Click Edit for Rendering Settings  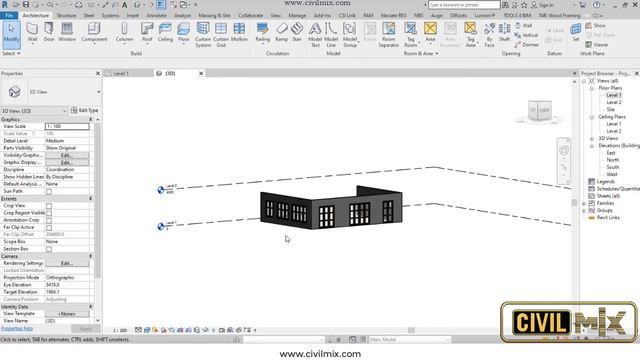tap(67, 263)
